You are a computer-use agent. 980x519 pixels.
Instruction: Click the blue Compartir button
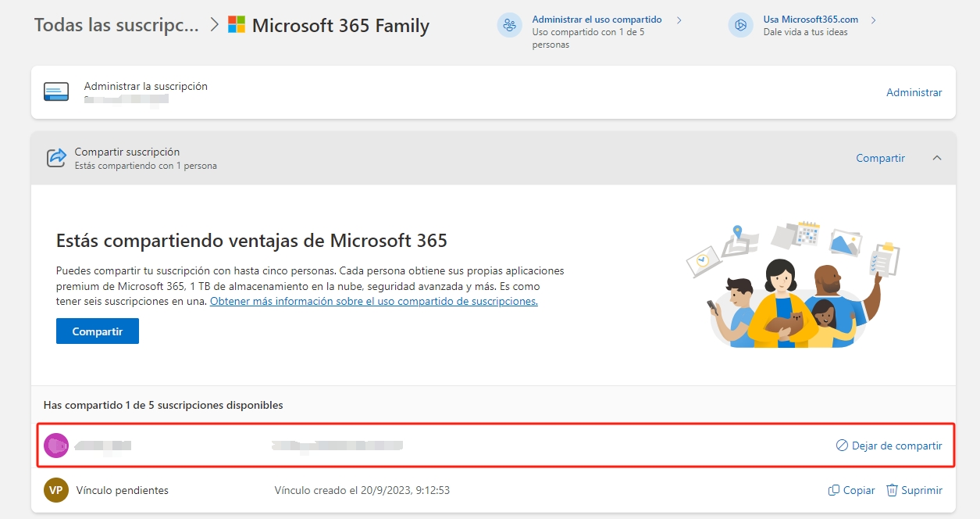click(x=98, y=331)
